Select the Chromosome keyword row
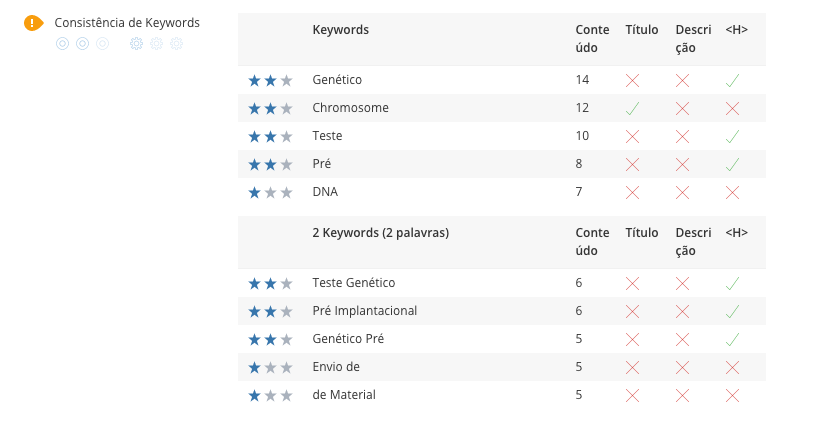 (x=502, y=108)
